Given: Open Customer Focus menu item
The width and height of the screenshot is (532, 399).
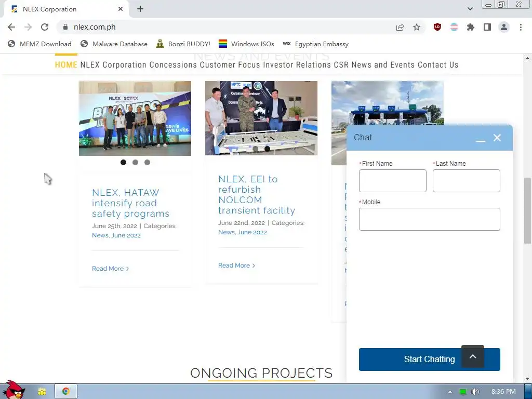Looking at the screenshot, I should click(x=230, y=65).
